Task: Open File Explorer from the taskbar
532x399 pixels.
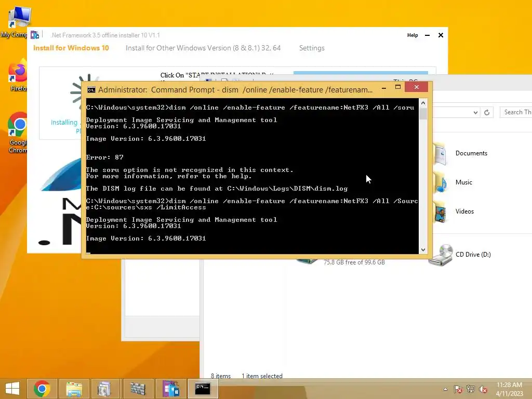Action: 74,389
